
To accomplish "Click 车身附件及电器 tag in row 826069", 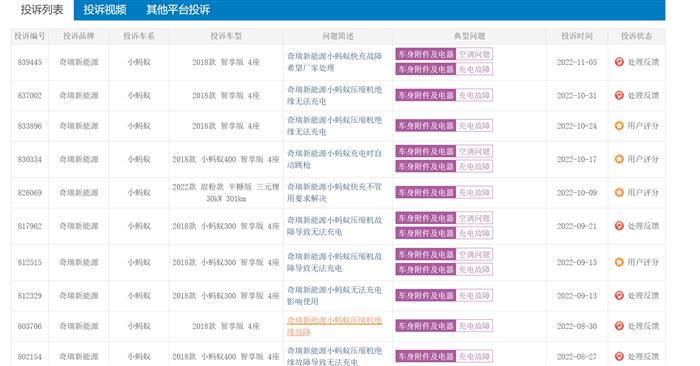I will [426, 192].
